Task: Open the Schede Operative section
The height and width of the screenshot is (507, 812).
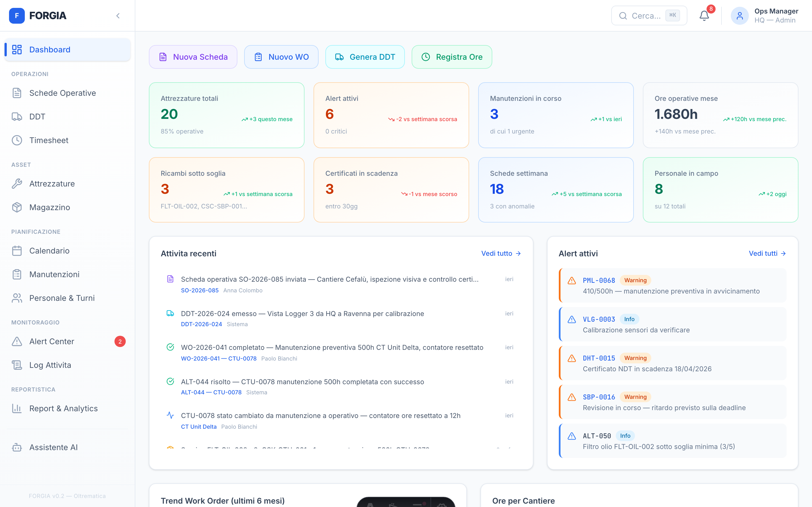Action: point(62,93)
